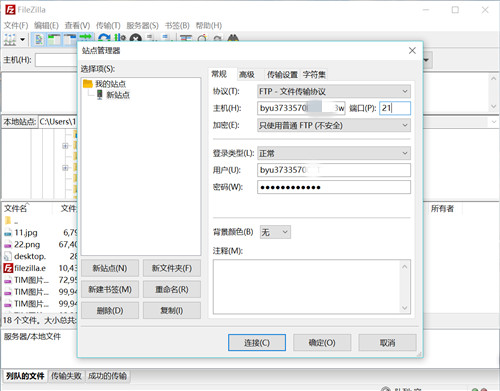
Task: Click the comments box scroll-down arrow
Action: [x=405, y=308]
